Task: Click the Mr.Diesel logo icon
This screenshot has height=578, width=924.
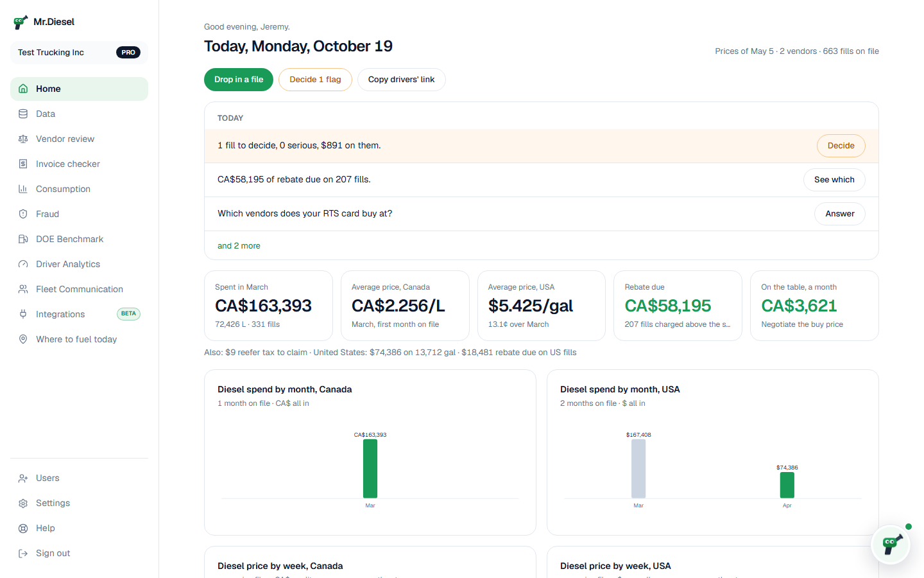Action: click(x=21, y=22)
